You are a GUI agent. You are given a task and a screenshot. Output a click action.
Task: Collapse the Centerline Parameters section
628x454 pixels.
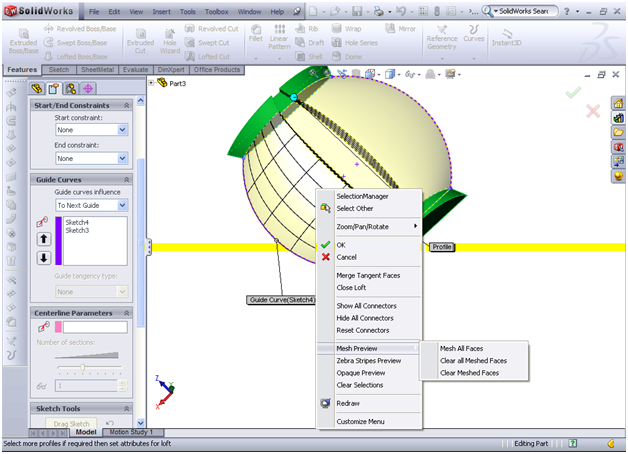tap(127, 313)
